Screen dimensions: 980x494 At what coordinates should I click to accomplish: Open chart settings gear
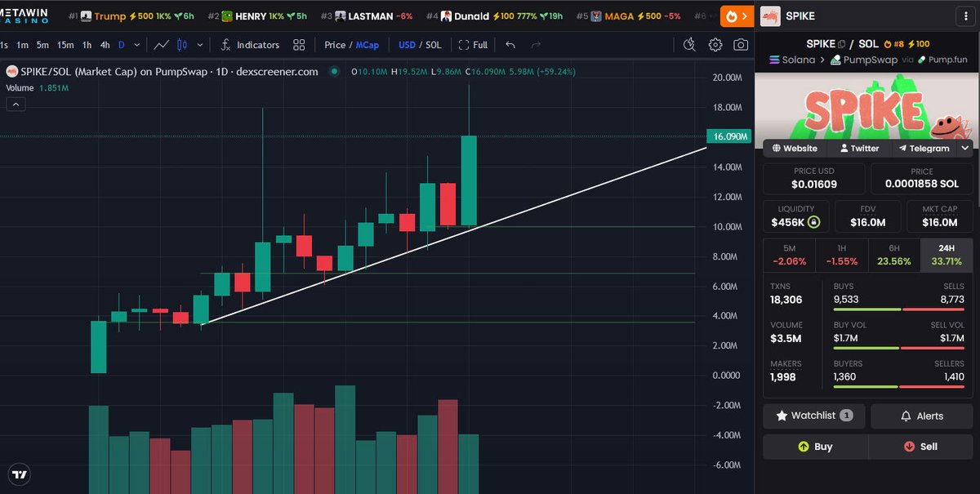[715, 45]
